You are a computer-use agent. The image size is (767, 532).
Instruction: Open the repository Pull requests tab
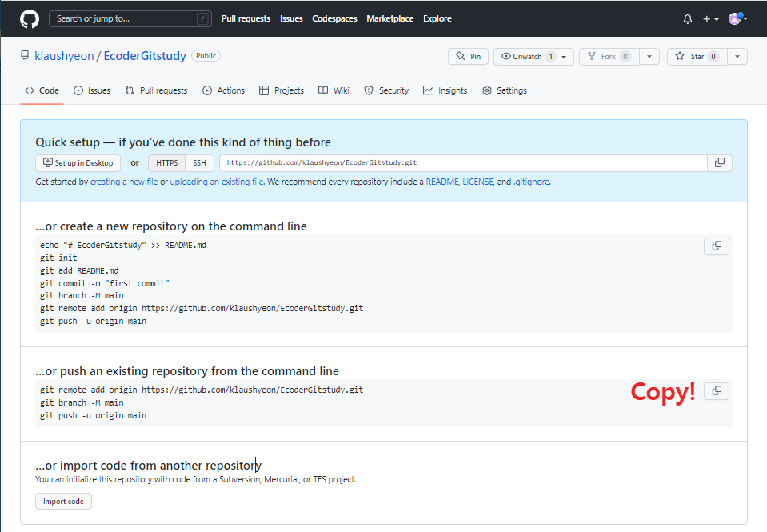tap(156, 90)
